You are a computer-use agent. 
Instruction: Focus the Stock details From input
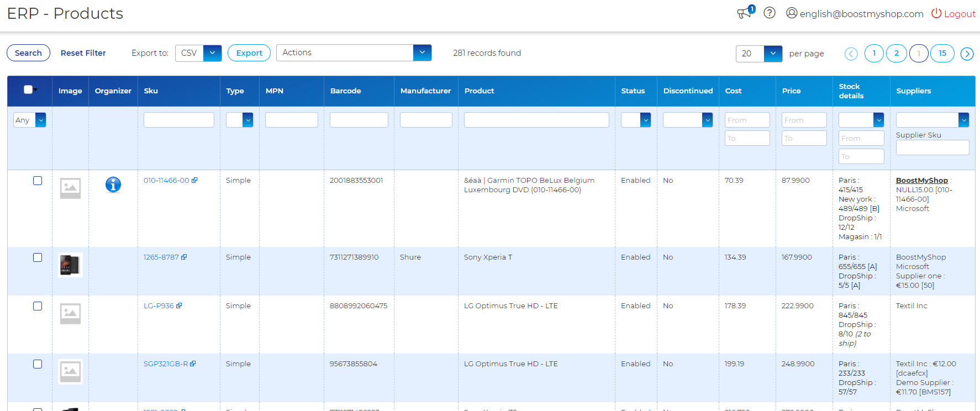click(x=861, y=138)
